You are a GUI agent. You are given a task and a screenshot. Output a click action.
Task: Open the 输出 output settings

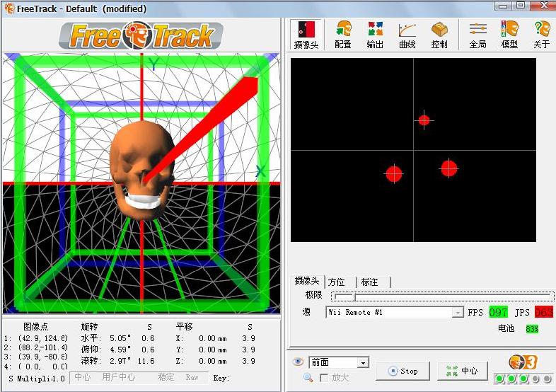click(375, 35)
